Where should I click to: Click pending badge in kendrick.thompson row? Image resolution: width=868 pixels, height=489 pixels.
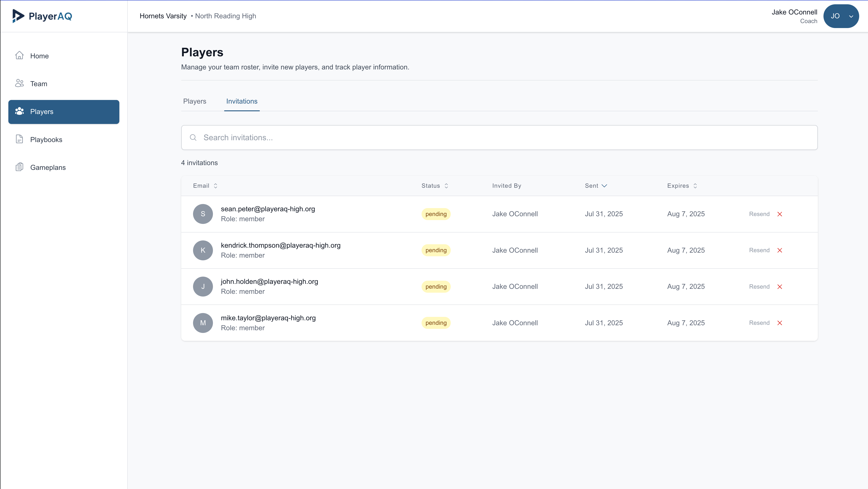click(x=436, y=250)
